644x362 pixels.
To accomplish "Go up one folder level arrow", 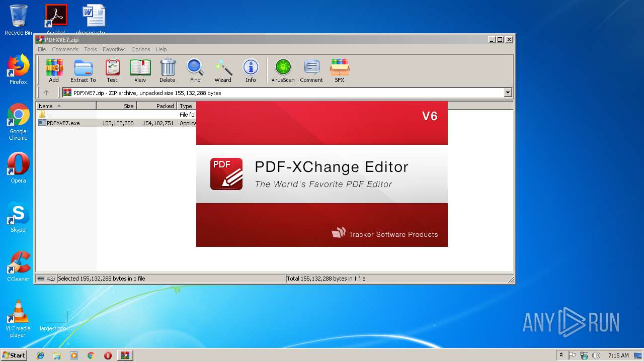I will [x=46, y=93].
